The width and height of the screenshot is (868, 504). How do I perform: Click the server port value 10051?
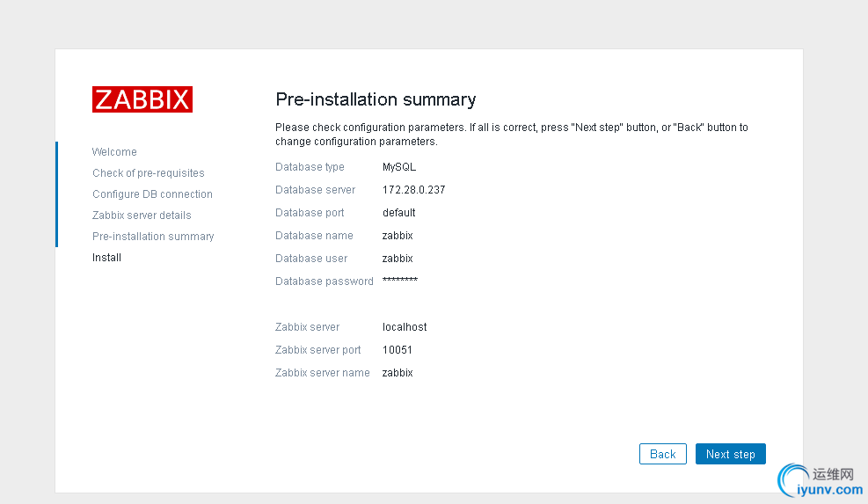(397, 350)
